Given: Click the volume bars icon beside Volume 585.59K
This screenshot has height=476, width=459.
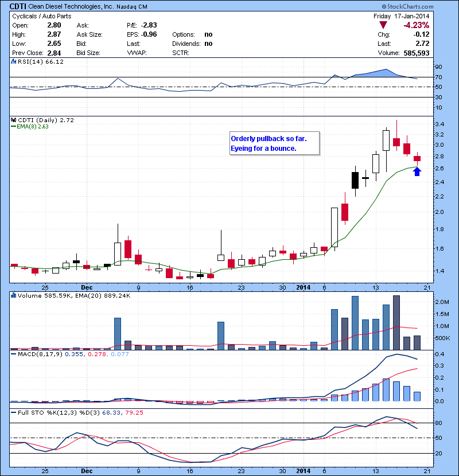Looking at the screenshot, I should (x=13, y=295).
